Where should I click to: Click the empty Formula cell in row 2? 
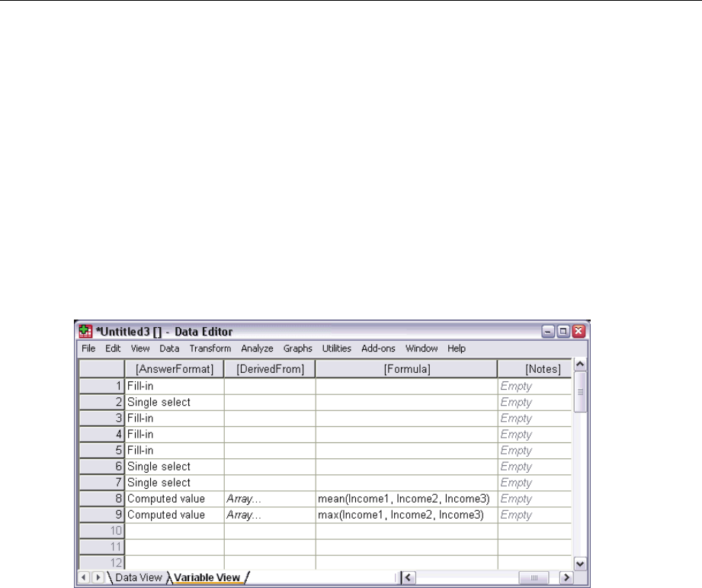point(406,402)
